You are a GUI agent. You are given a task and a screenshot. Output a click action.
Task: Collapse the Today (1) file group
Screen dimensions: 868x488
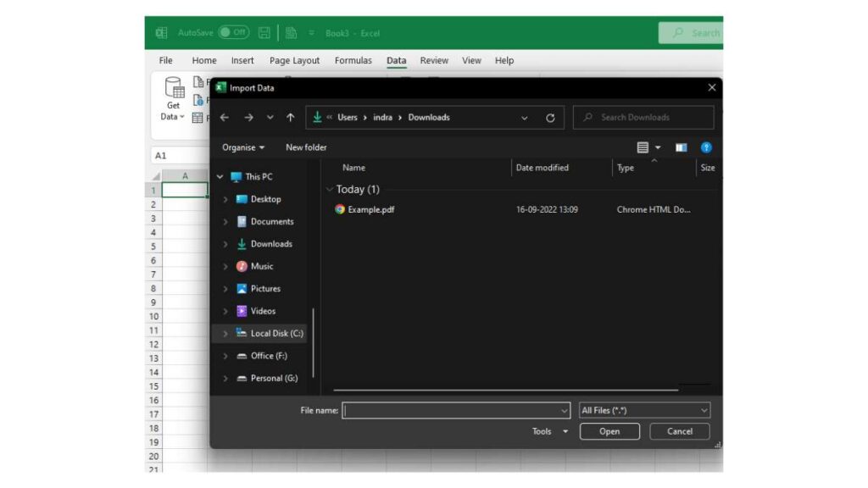pyautogui.click(x=330, y=189)
